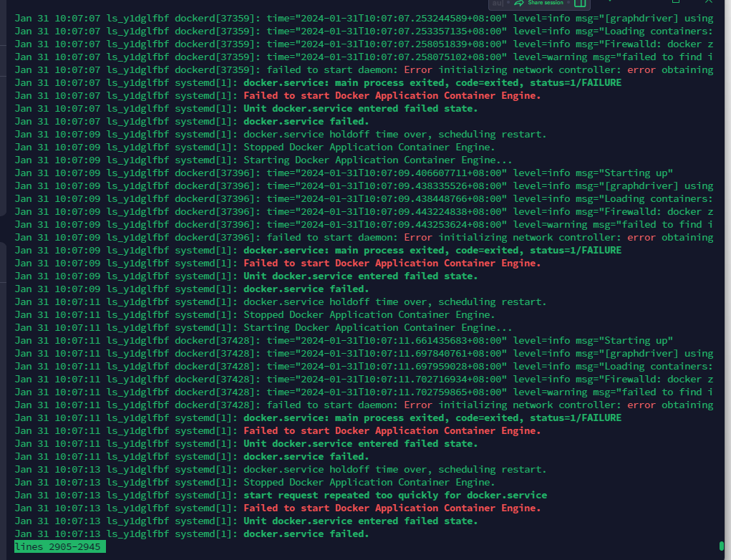This screenshot has height=560, width=731.
Task: Click timestamp '2024-01-31T10:07:07.253244589+08:00'
Action: pos(400,18)
